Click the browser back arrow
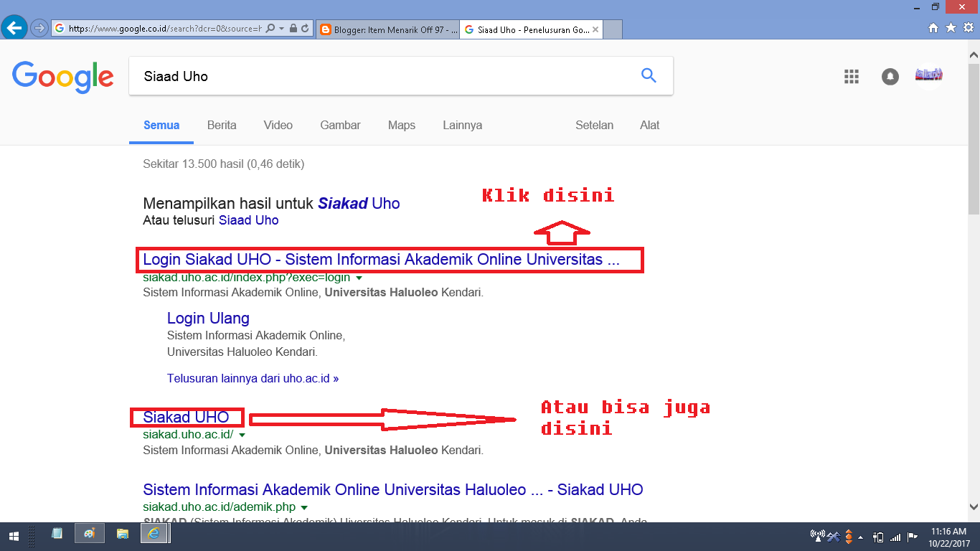This screenshot has height=551, width=980. pyautogui.click(x=14, y=29)
